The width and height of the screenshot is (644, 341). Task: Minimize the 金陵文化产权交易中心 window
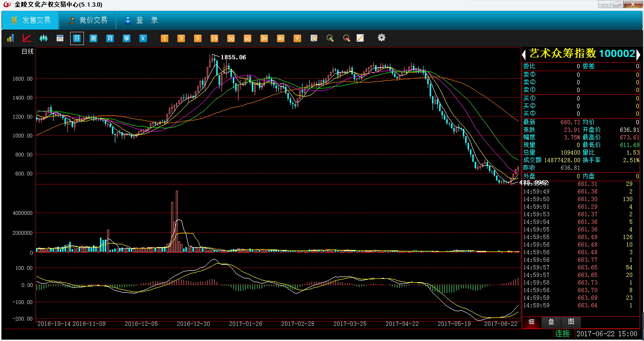coord(604,4)
